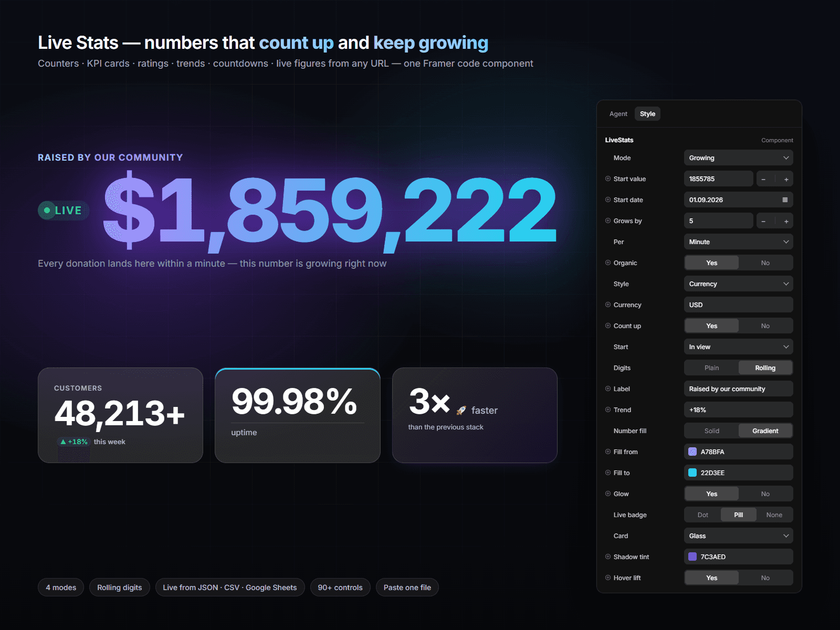Click the Trend field showing +18%
The width and height of the screenshot is (840, 630).
[x=738, y=410]
